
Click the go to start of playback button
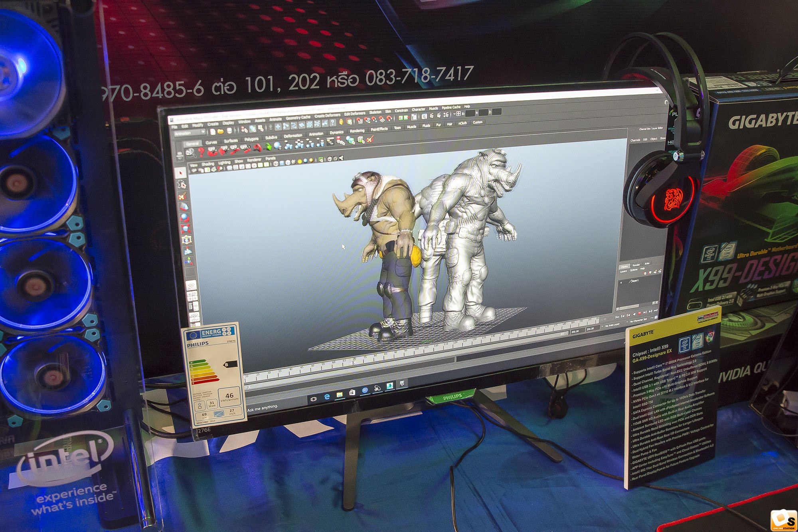point(617,317)
